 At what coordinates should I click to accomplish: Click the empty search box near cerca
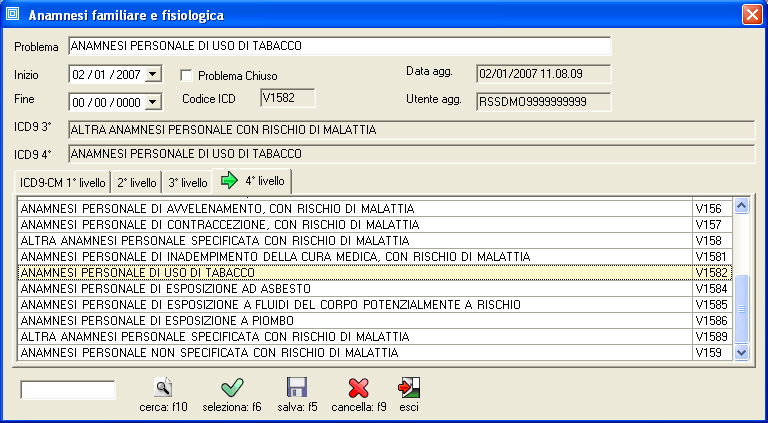(x=68, y=389)
